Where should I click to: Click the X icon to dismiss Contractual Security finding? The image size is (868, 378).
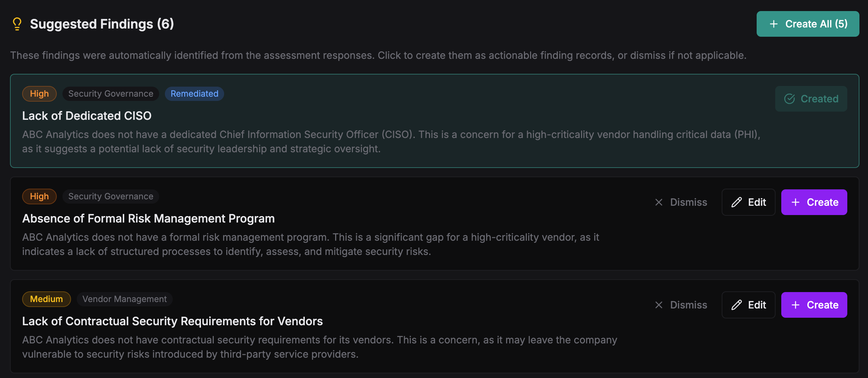point(659,305)
